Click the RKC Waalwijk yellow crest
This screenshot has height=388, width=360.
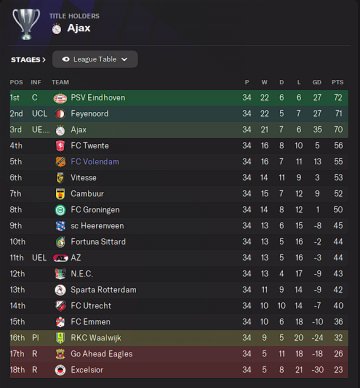pyautogui.click(x=60, y=338)
